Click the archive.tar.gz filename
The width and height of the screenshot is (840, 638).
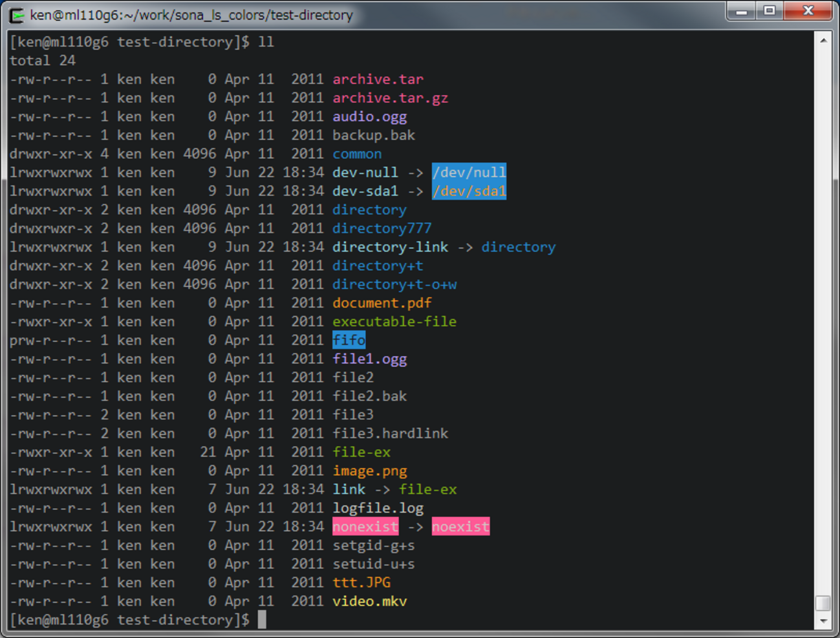(390, 98)
